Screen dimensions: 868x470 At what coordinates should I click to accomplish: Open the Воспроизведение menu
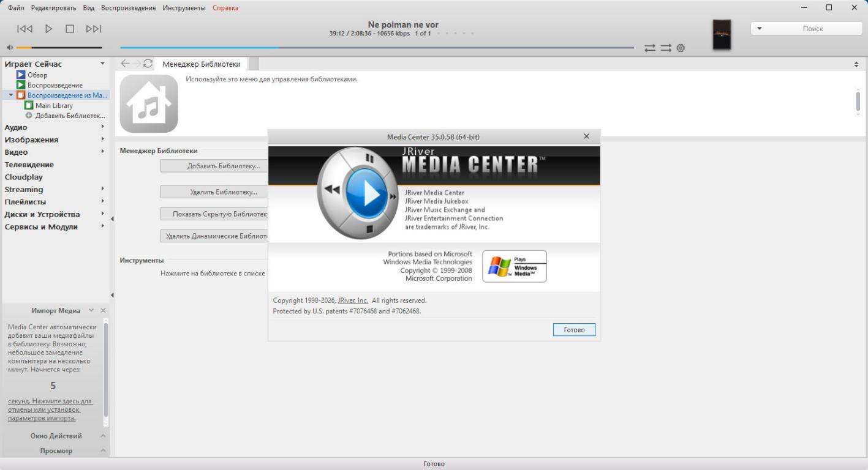pos(129,8)
